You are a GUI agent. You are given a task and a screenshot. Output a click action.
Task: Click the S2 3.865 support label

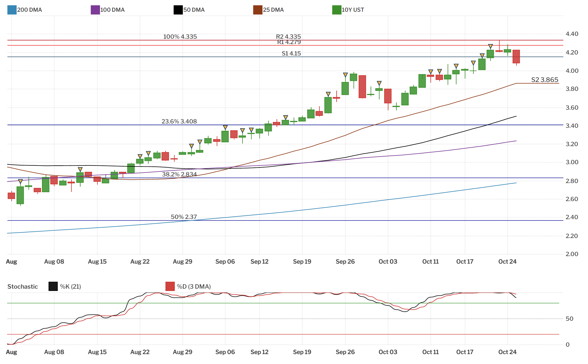pyautogui.click(x=545, y=80)
